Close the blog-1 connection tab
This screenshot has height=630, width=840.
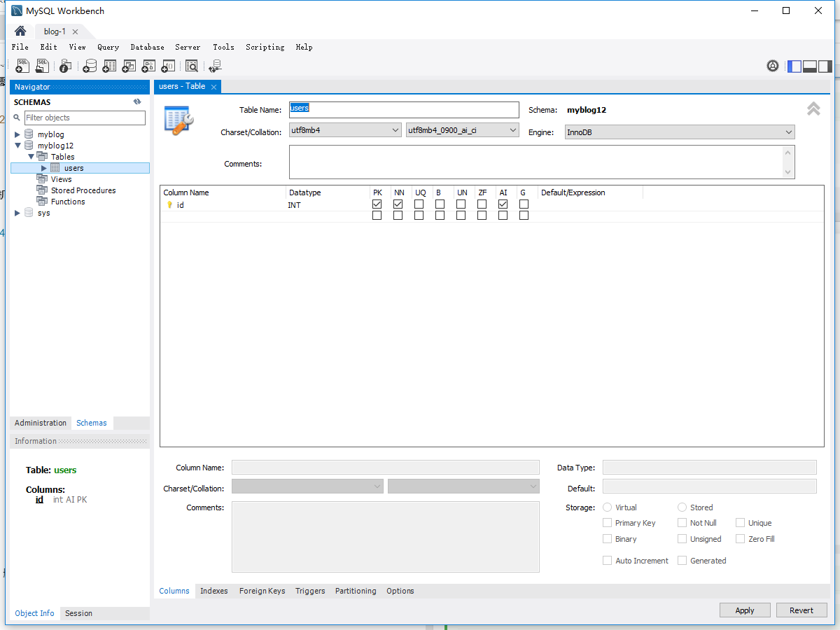tap(75, 31)
